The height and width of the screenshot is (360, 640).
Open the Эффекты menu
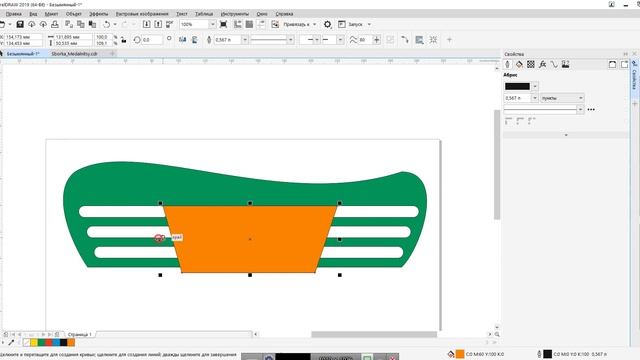[x=99, y=14]
